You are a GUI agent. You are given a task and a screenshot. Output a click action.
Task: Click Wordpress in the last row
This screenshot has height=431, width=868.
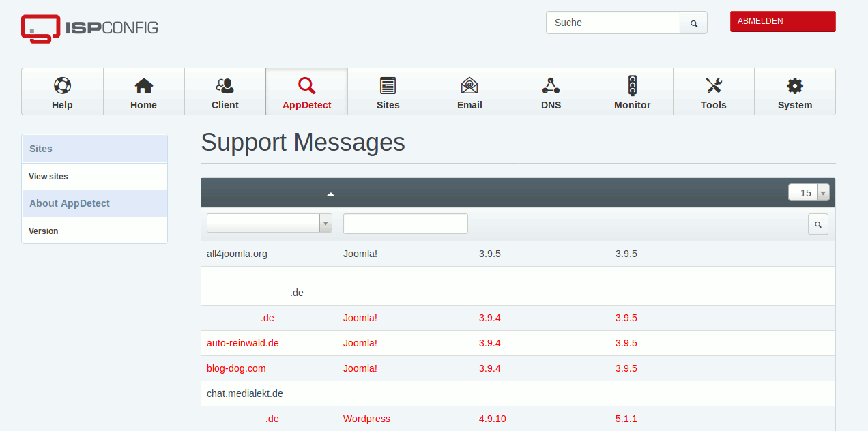366,419
